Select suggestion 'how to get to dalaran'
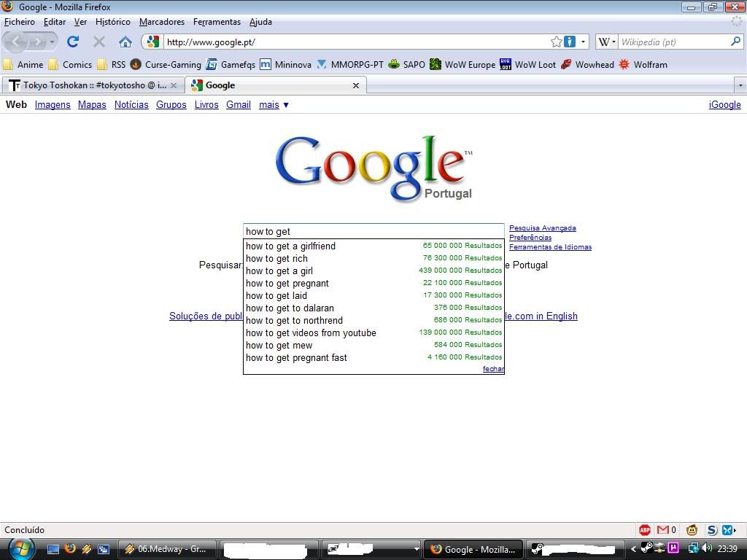 pos(373,308)
